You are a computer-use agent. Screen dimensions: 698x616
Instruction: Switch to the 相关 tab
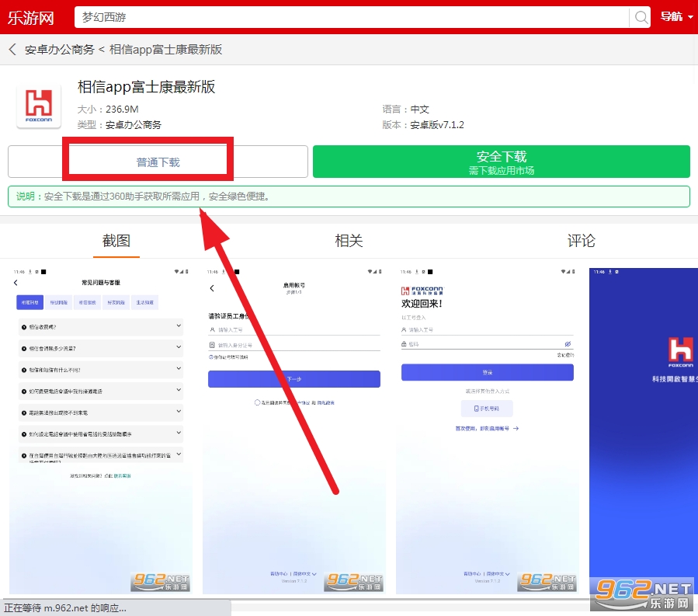pyautogui.click(x=349, y=241)
